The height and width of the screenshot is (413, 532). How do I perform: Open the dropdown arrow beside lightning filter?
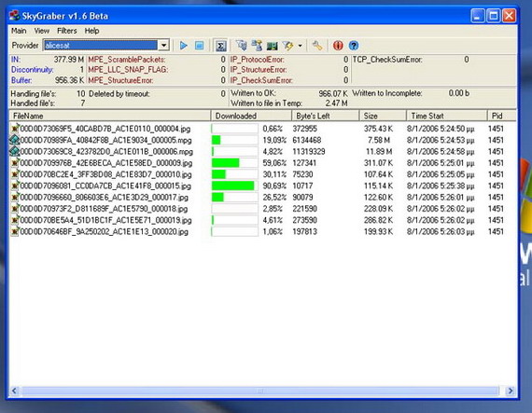[x=300, y=46]
